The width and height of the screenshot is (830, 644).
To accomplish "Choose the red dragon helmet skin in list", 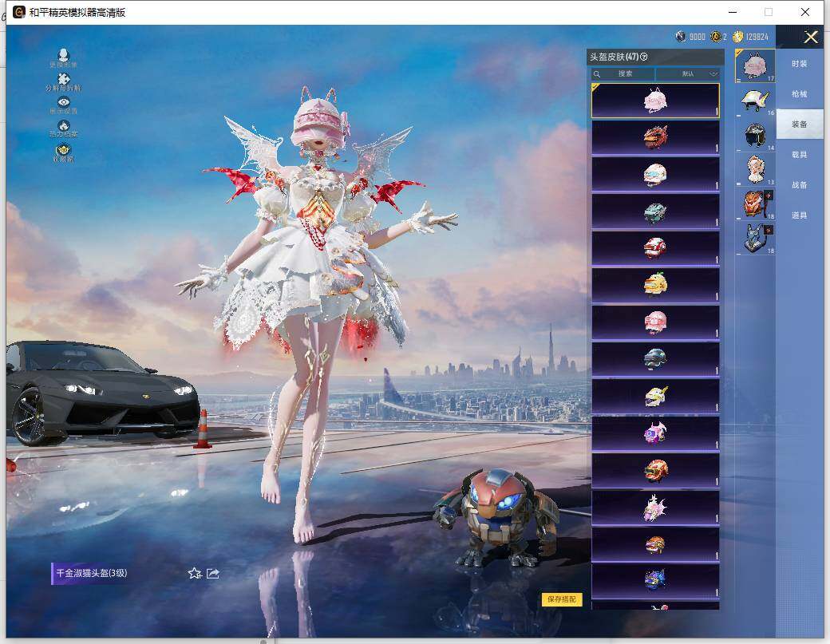I will click(x=655, y=137).
